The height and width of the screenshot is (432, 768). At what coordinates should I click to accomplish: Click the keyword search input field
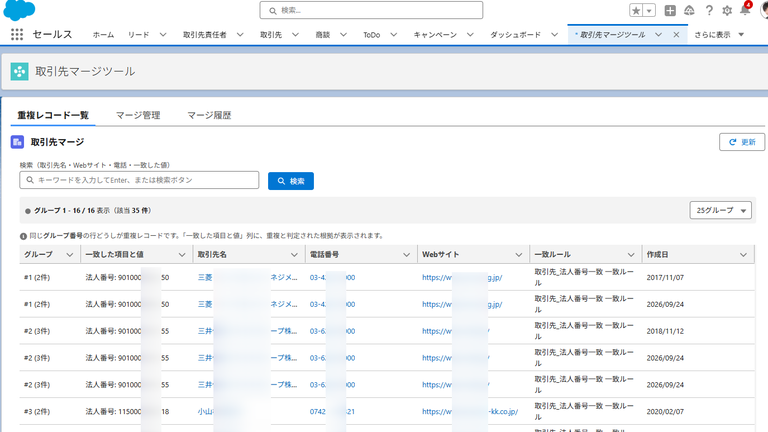(139, 180)
